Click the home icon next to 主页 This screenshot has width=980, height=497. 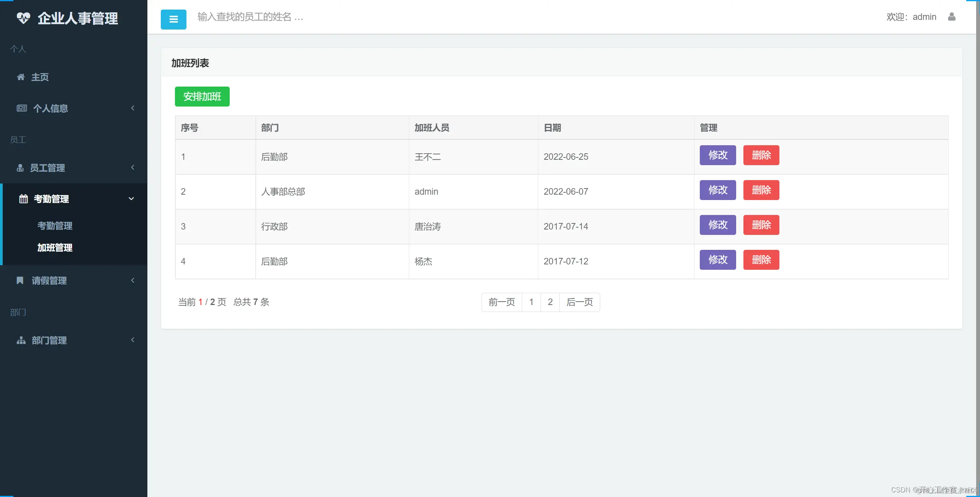[21, 77]
